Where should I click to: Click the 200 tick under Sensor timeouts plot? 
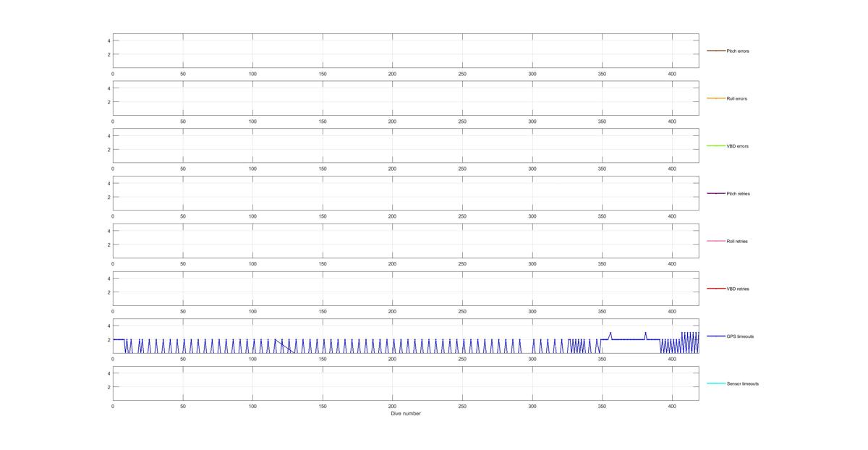[392, 407]
